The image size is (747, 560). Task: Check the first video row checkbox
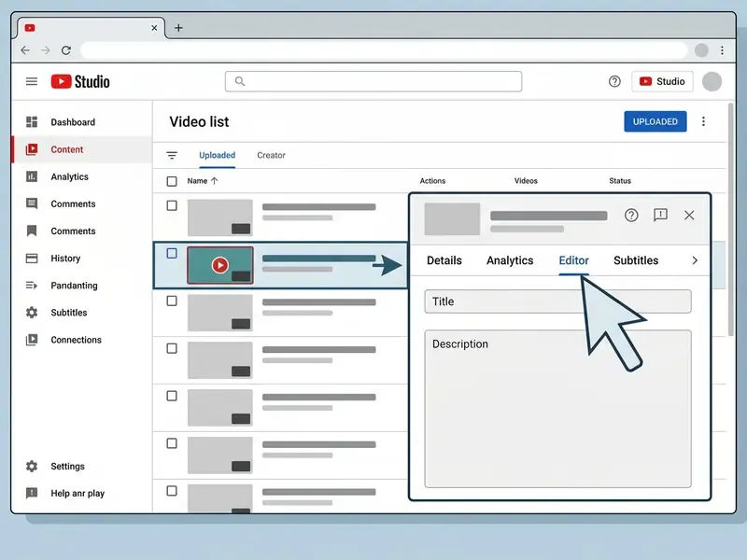pos(172,205)
